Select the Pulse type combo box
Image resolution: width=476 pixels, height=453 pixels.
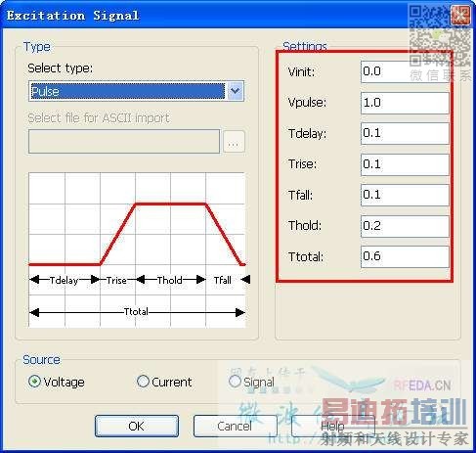coord(136,91)
